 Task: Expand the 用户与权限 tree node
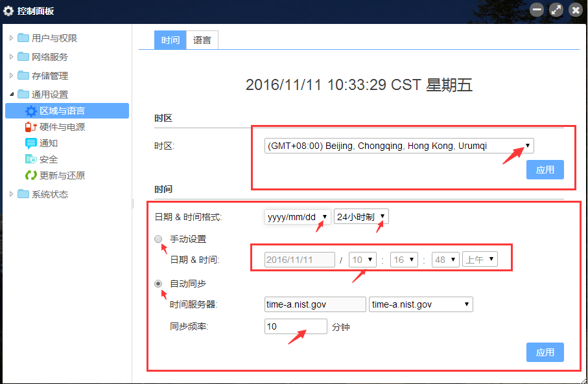(x=11, y=38)
